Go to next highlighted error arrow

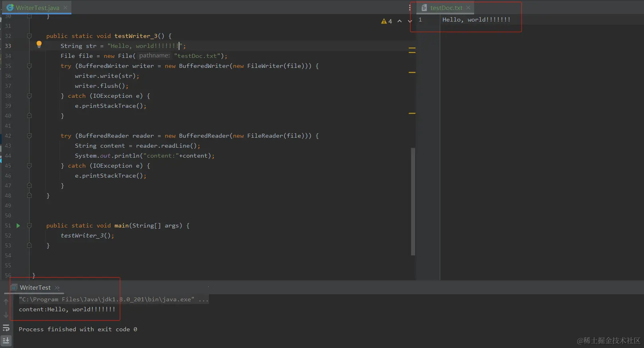pos(410,21)
